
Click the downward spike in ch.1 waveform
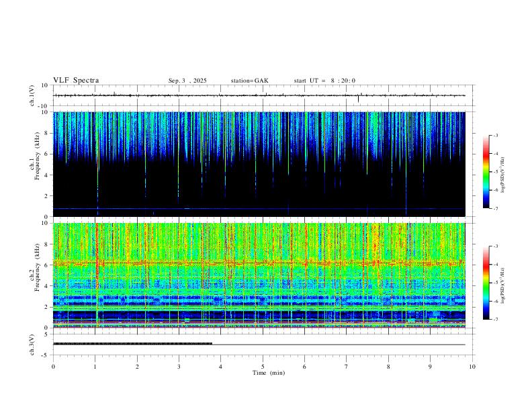point(358,99)
